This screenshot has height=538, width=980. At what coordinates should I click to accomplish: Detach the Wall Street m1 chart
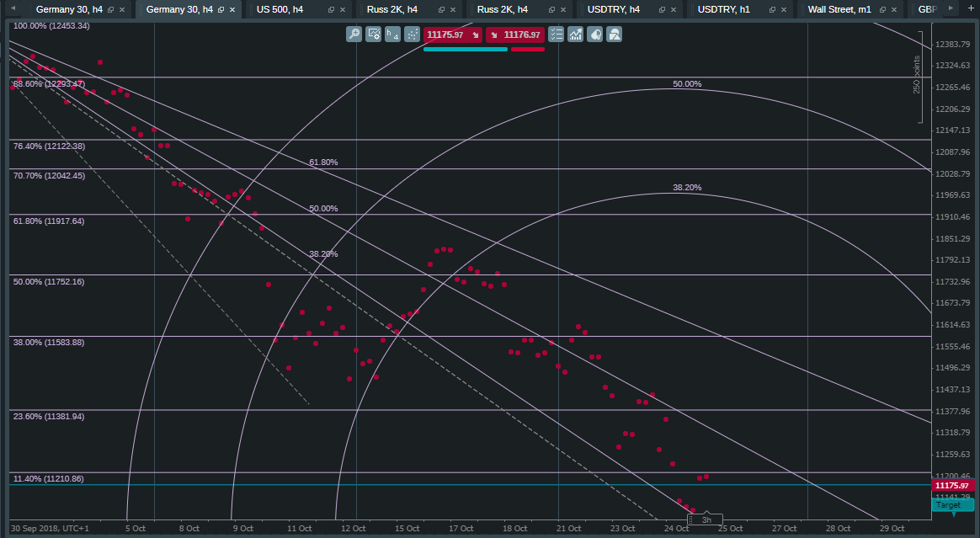tap(881, 9)
